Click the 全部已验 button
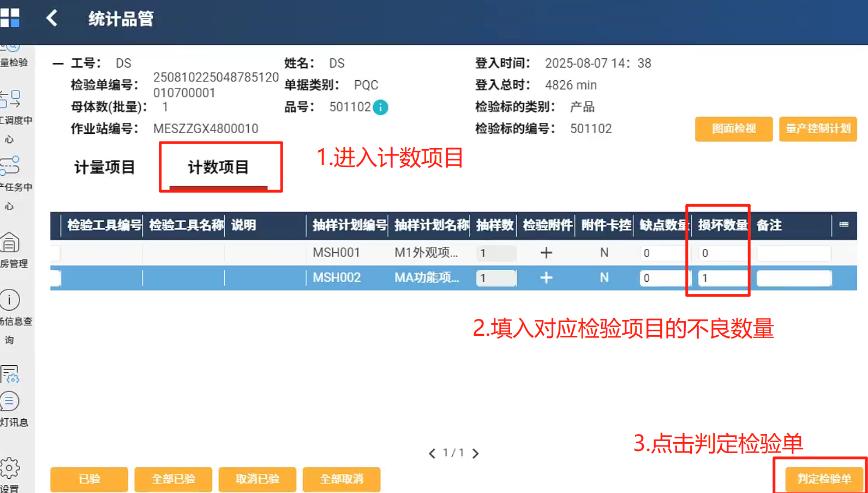868x493 pixels. 173,479
